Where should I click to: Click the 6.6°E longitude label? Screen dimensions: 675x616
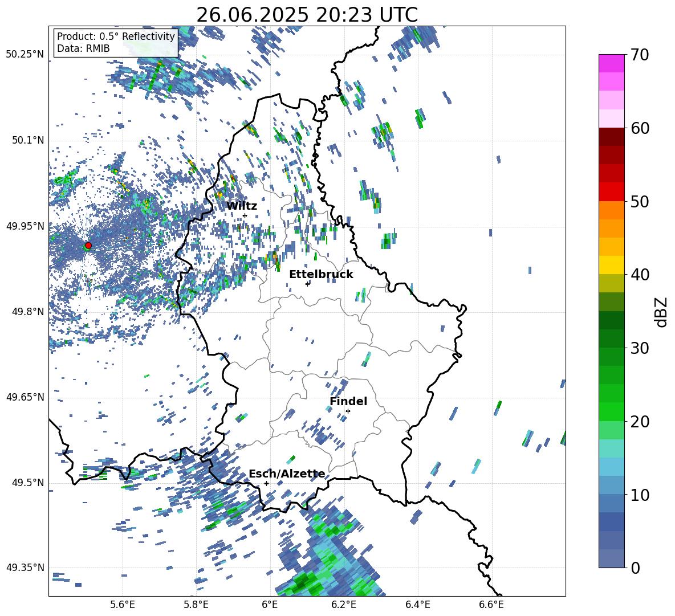coord(491,605)
